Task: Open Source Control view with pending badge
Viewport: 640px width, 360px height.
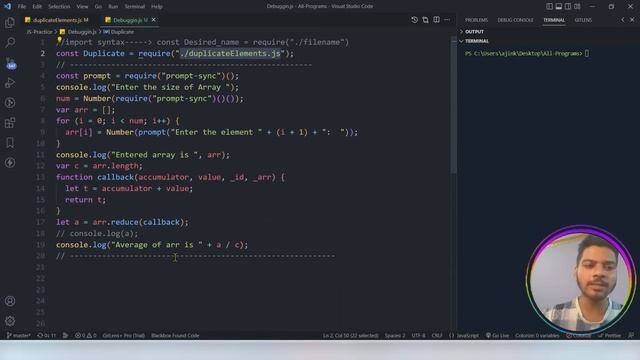Action: click(x=10, y=63)
